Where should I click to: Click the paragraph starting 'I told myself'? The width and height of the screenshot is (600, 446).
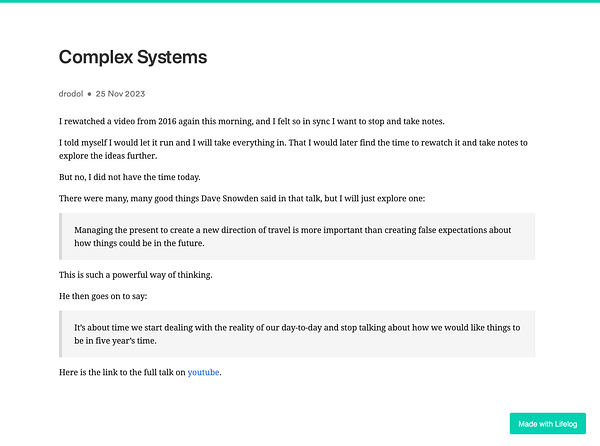(x=293, y=149)
